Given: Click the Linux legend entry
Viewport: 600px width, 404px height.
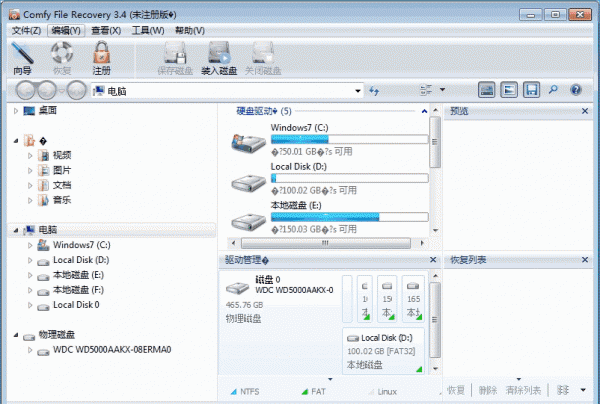Looking at the screenshot, I should point(383,392).
